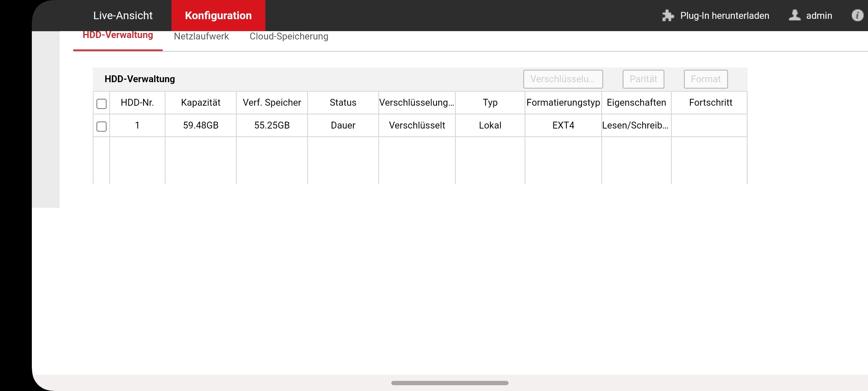Click the admin username label
The image size is (868, 391).
tap(819, 16)
